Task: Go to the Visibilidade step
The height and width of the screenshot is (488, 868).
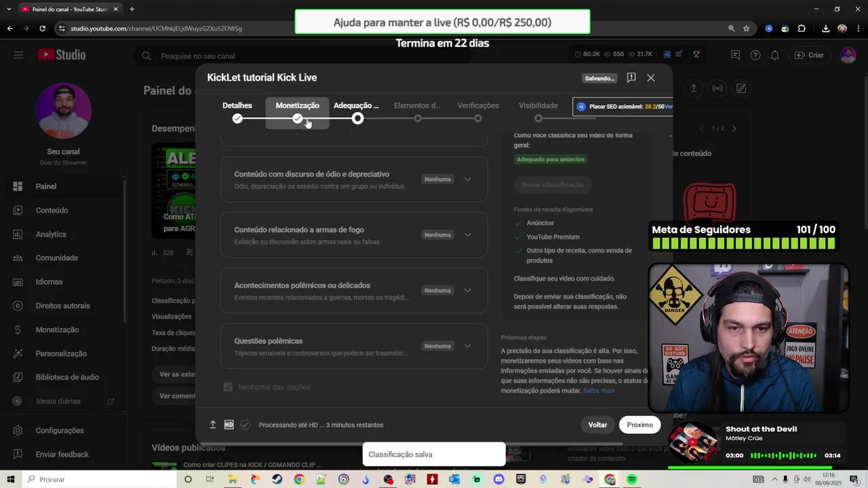Action: 538,112
